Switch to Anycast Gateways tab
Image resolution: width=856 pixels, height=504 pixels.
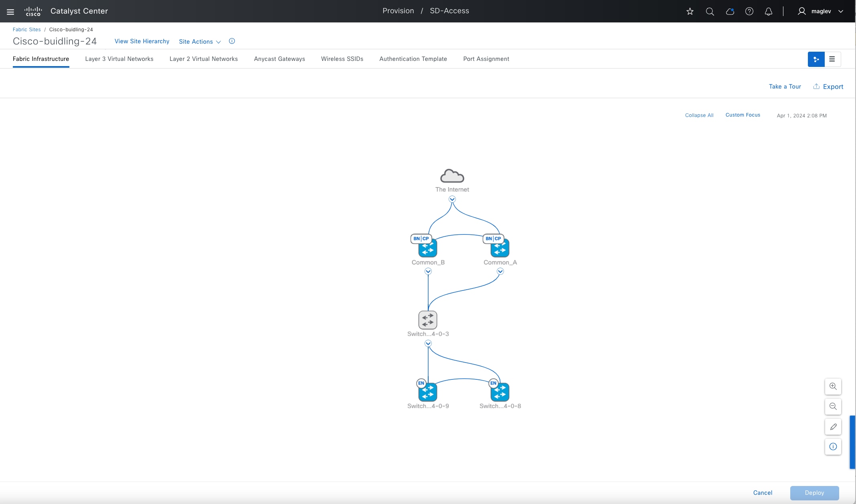(x=279, y=59)
